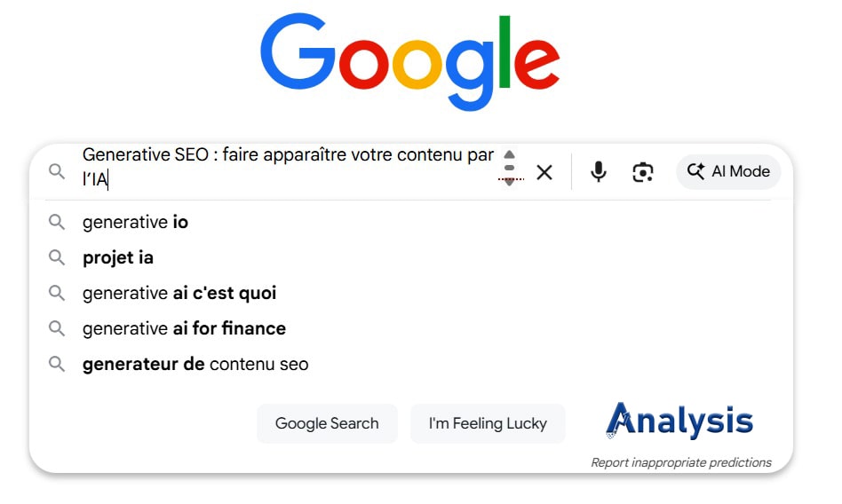
Task: Click the search icon beside 'projet ia'
Action: pyautogui.click(x=57, y=257)
